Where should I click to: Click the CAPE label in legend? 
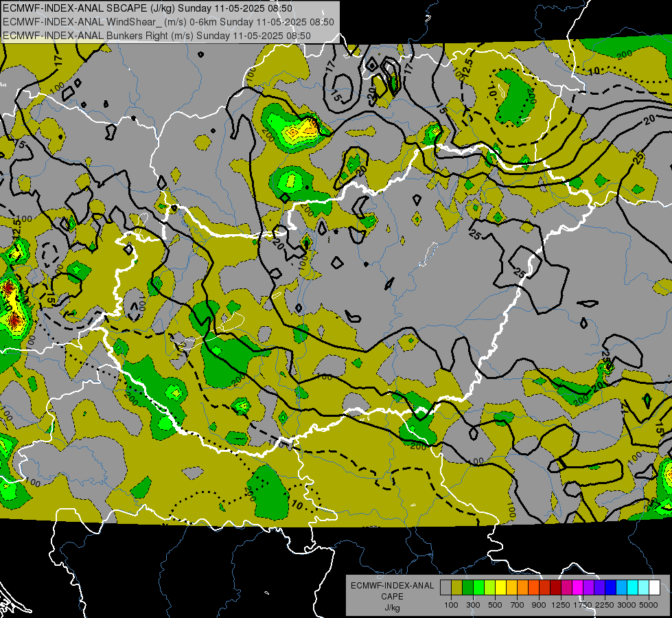coord(392,597)
